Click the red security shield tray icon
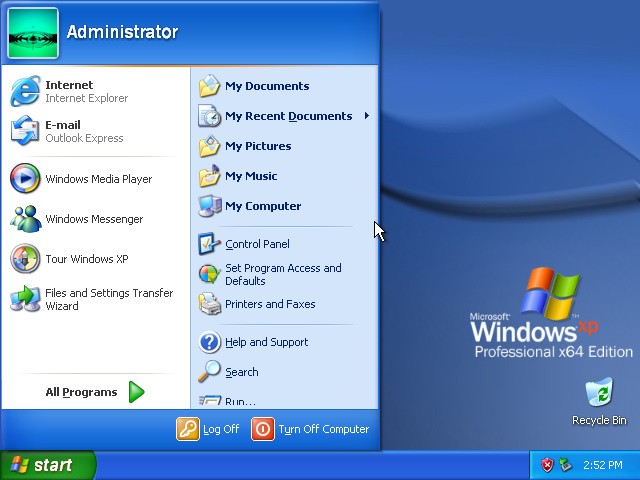The image size is (640, 480). [x=547, y=465]
